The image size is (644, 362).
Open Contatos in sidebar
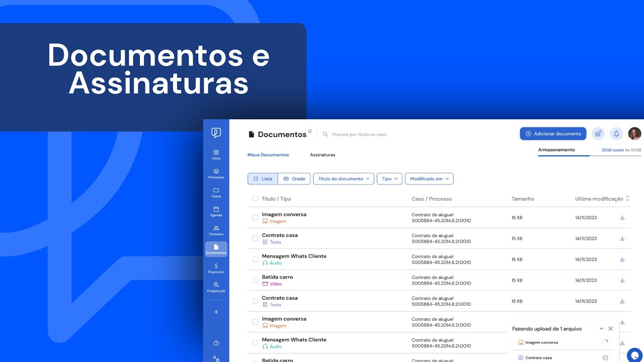[216, 230]
